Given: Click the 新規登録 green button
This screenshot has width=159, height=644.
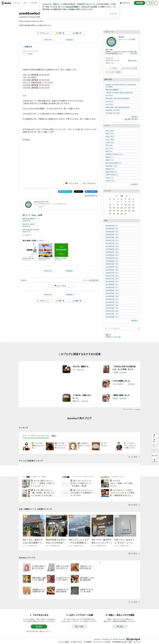Looking at the screenshot, I should click(x=139, y=3).
